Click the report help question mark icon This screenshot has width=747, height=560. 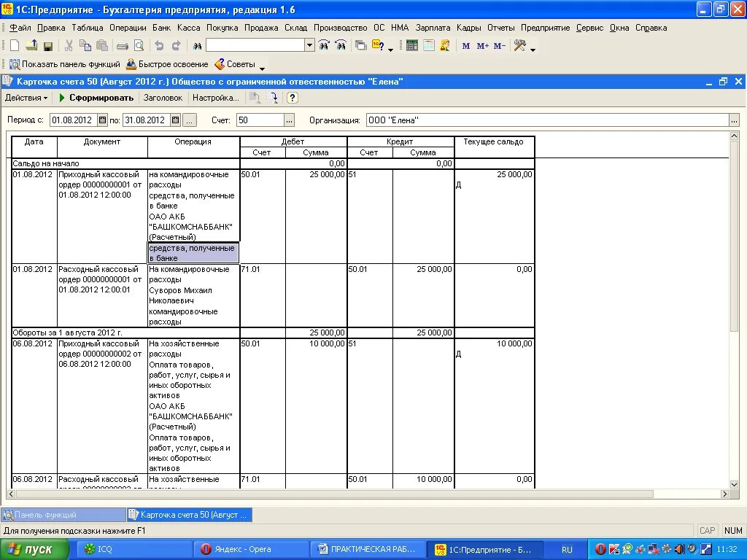292,98
